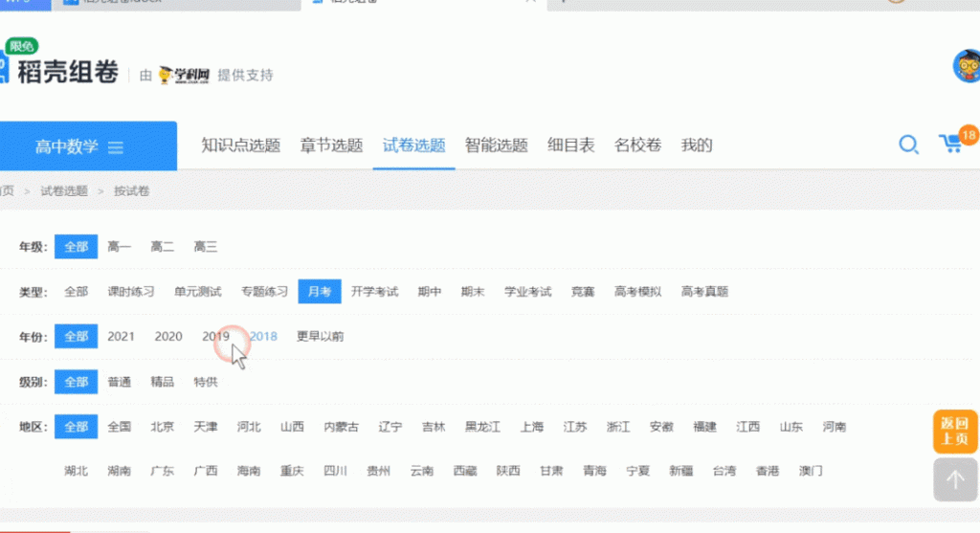Viewport: 980px width, 533px height.
Task: Filter grade by 高一
Action: 119,247
